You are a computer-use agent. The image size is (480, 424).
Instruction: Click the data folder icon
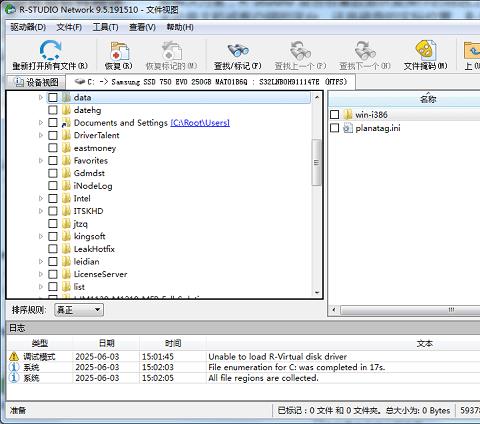pyautogui.click(x=66, y=97)
